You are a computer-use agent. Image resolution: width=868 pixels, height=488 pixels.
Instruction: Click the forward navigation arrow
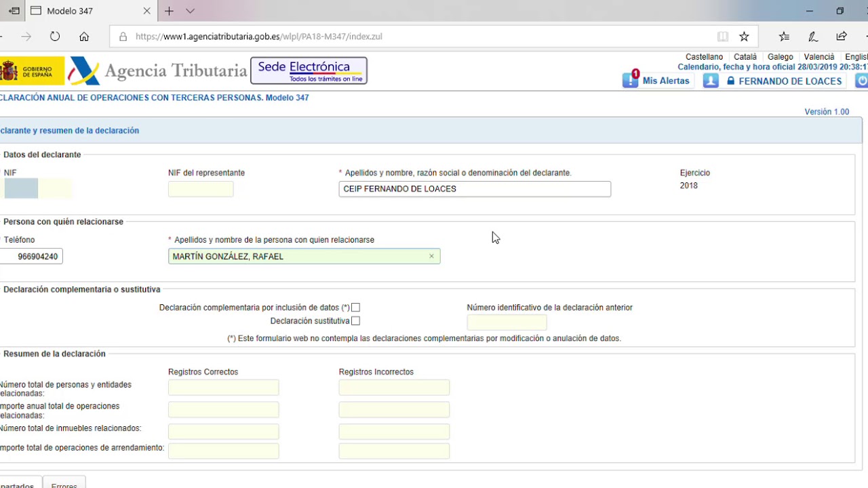[26, 37]
